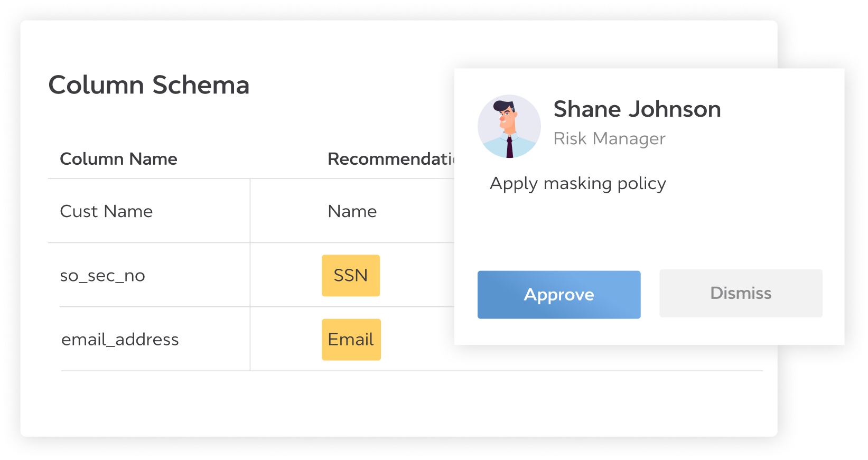
Task: Click the Apply masking policy text
Action: [578, 183]
